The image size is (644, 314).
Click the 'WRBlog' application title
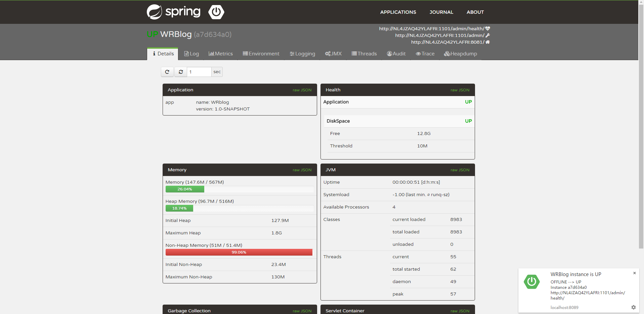[176, 34]
